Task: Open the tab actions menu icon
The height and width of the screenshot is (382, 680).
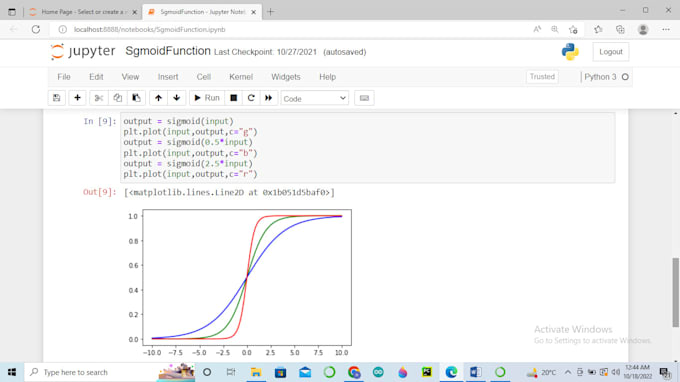Action: coord(12,12)
